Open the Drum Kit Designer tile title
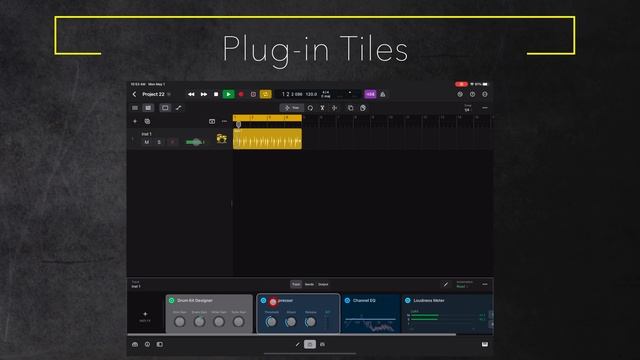 (195, 300)
